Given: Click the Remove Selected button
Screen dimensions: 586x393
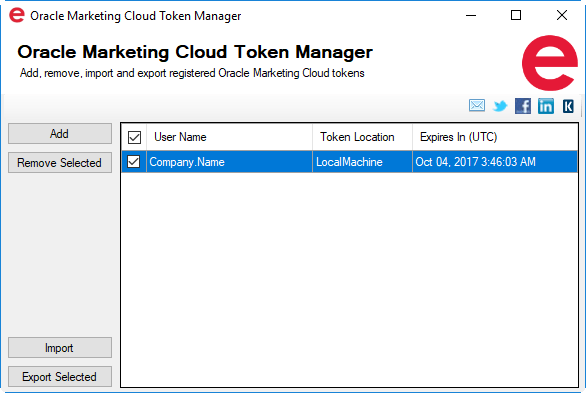Looking at the screenshot, I should (60, 163).
